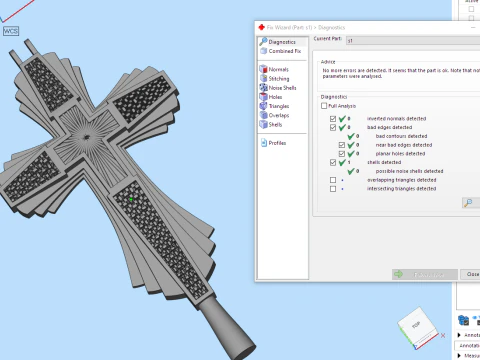480x360 pixels.
Task: Tick the top Active column checkbox
Action: click(x=471, y=9)
